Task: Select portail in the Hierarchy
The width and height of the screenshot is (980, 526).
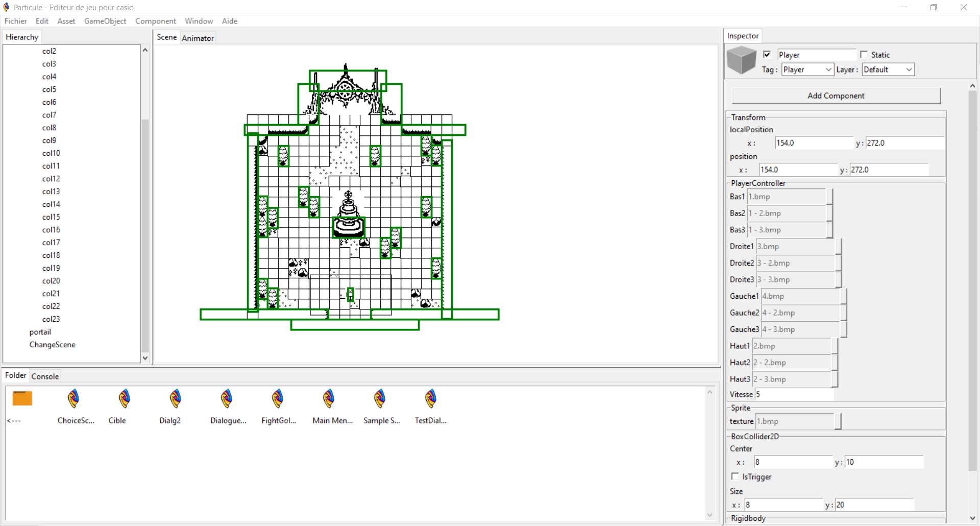Action: point(40,332)
